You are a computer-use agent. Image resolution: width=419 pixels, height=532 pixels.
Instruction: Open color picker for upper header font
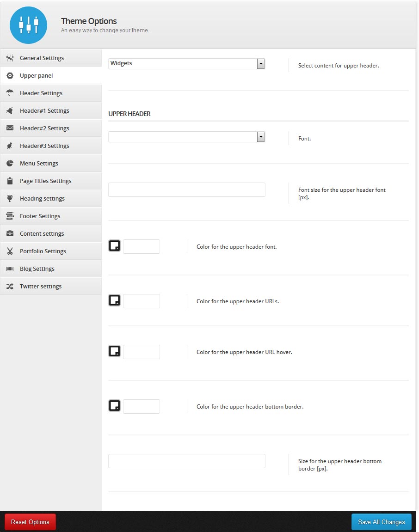(114, 245)
